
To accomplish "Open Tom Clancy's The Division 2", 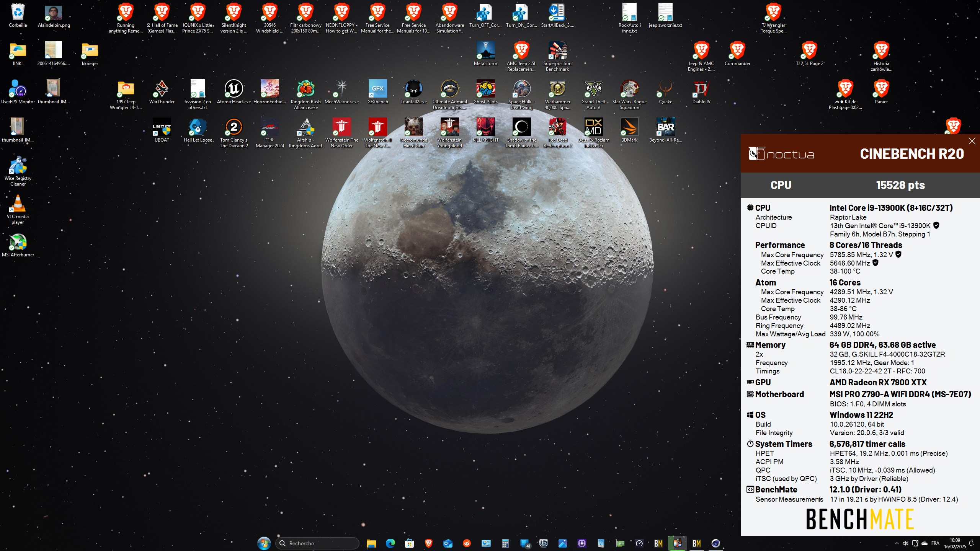I will coord(234,133).
